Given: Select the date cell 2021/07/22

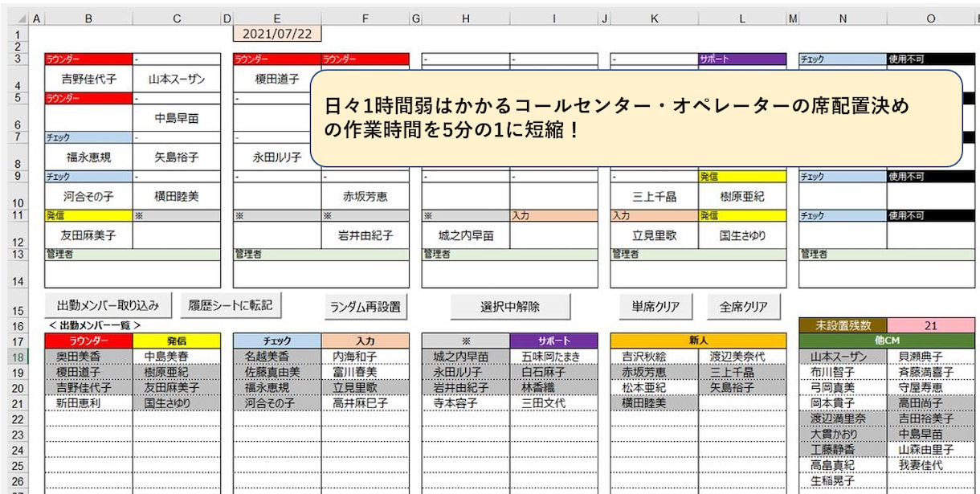Looking at the screenshot, I should [277, 34].
